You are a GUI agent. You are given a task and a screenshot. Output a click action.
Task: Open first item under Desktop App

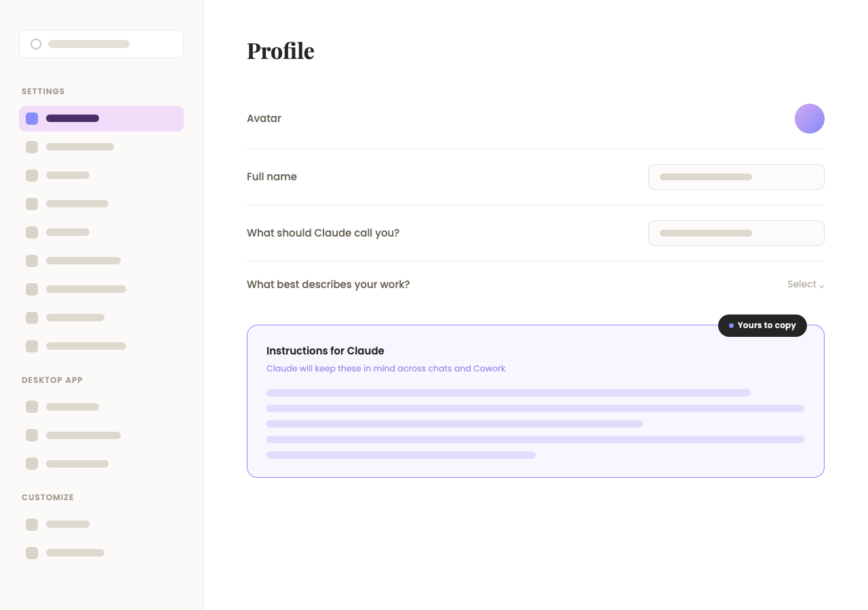tap(101, 407)
